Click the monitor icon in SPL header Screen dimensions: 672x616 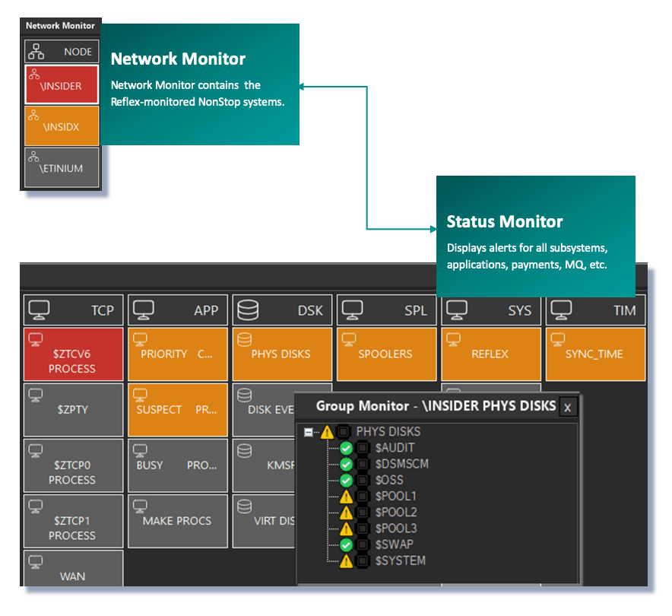click(x=352, y=310)
